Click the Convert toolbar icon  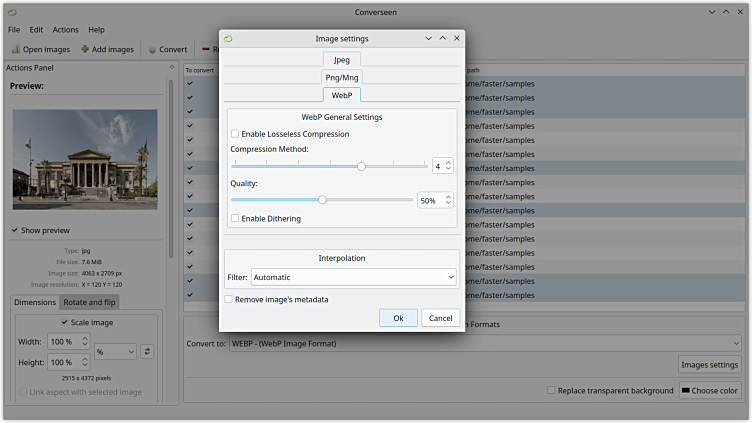[152, 49]
